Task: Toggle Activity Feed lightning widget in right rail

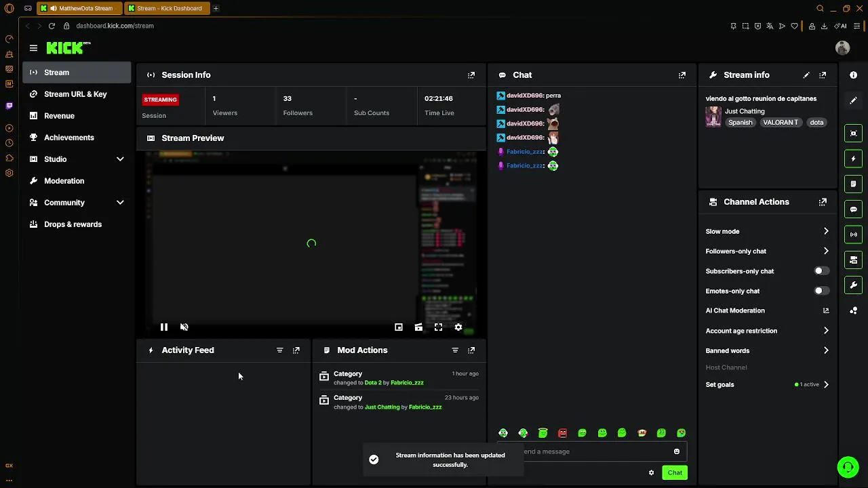Action: pos(854,159)
